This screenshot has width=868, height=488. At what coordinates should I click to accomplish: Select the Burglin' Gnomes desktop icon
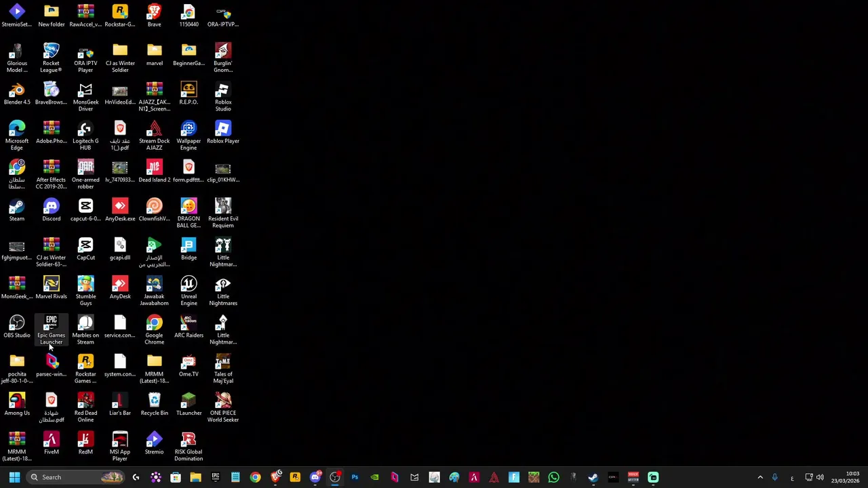[x=223, y=58]
